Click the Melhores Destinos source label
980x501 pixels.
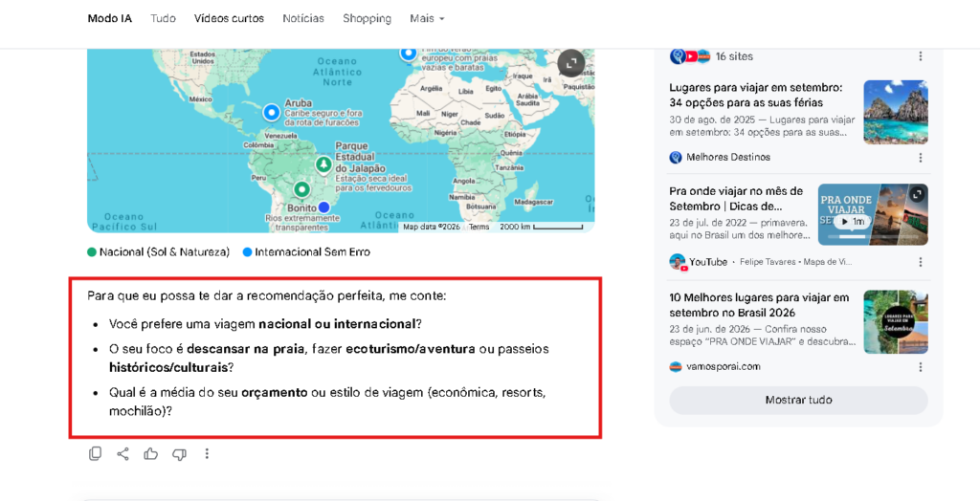click(720, 158)
